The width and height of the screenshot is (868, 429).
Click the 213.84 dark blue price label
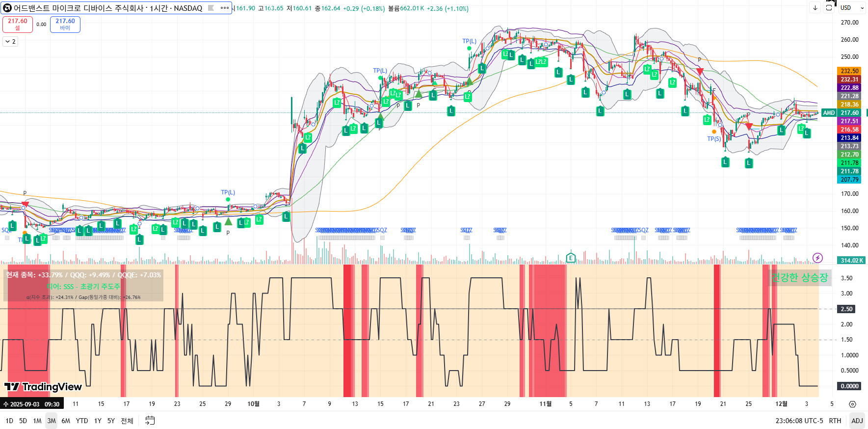coord(849,138)
